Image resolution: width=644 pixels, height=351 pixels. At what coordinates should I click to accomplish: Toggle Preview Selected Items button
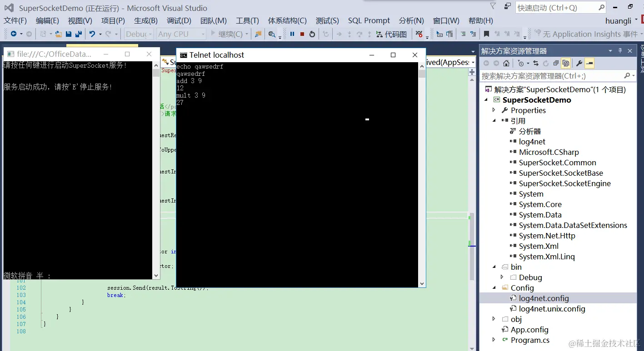(589, 63)
